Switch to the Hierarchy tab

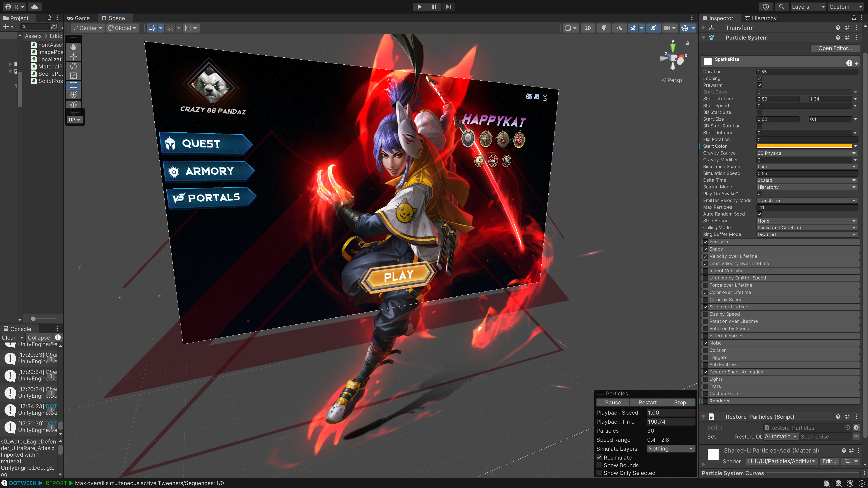[764, 18]
